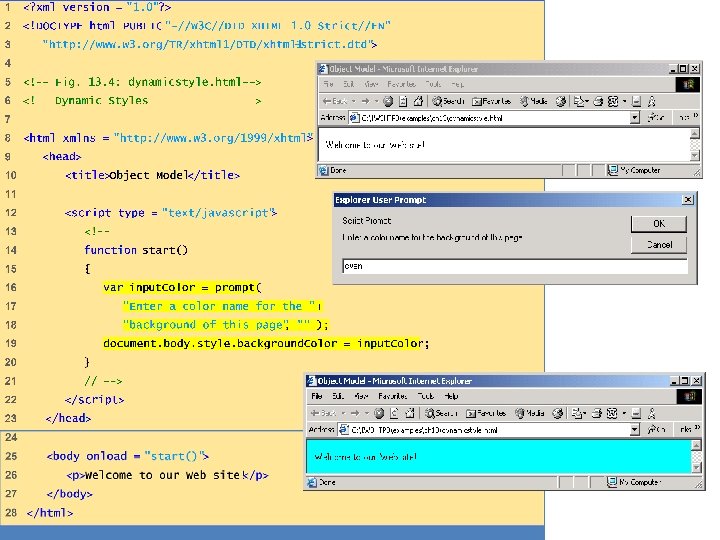Click Discuss icon in the cyan-page IE window

point(636,414)
